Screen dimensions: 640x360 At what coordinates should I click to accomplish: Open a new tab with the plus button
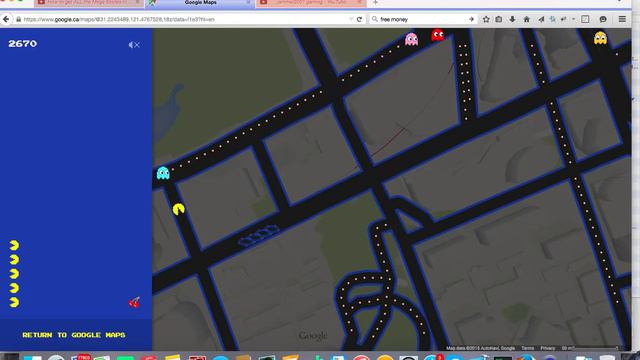tap(376, 3)
